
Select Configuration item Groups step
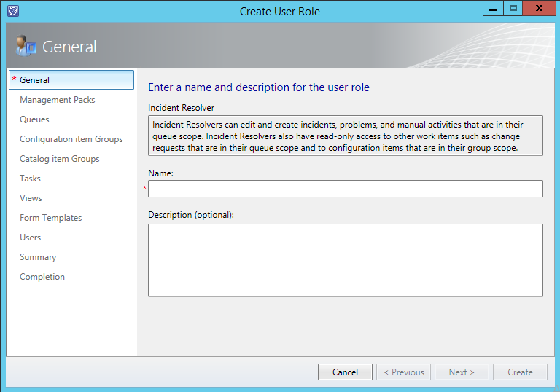tap(71, 139)
